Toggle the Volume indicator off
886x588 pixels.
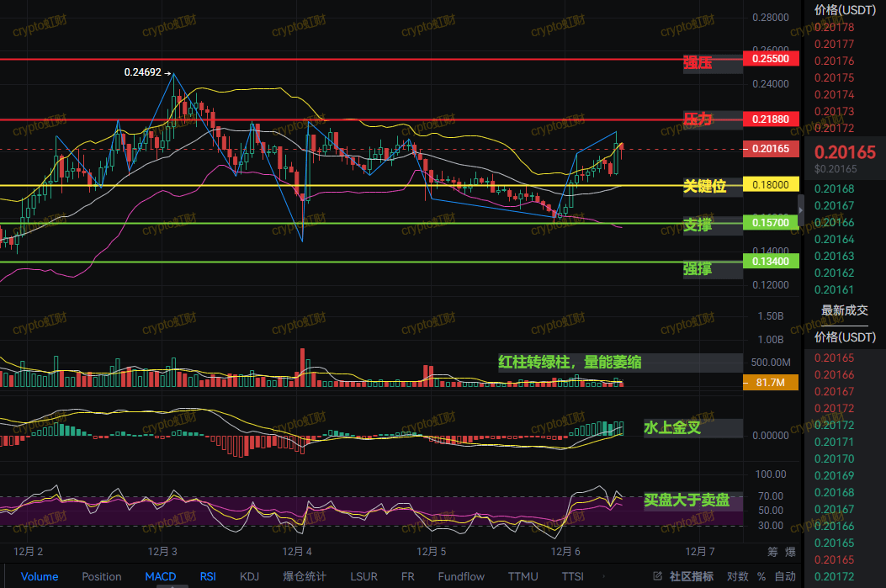[40, 576]
